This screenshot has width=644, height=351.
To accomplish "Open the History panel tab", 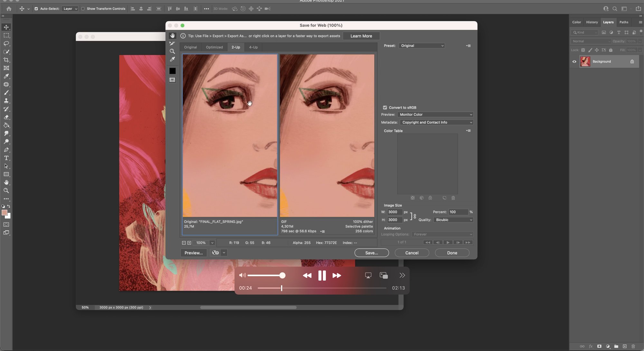I will pos(592,22).
